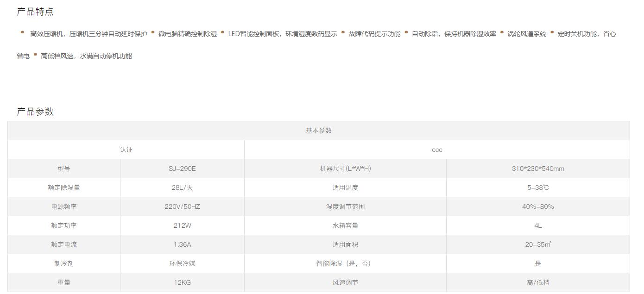This screenshot has width=644, height=294.
Task: Click the 产品参数 section heading
Action: point(35,112)
